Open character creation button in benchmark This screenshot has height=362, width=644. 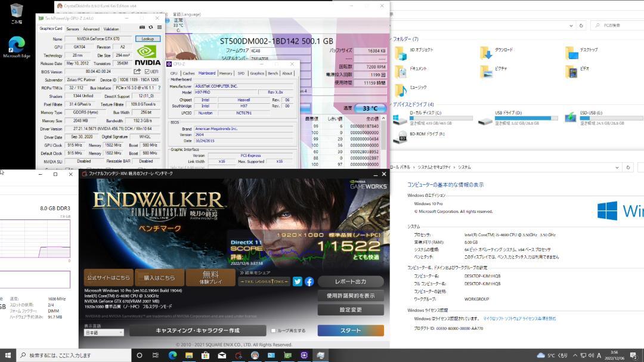(x=197, y=330)
